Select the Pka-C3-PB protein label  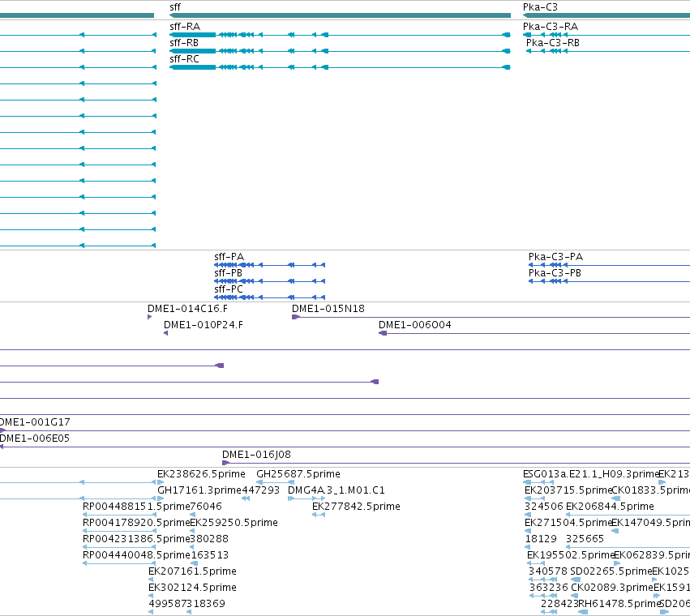click(555, 273)
